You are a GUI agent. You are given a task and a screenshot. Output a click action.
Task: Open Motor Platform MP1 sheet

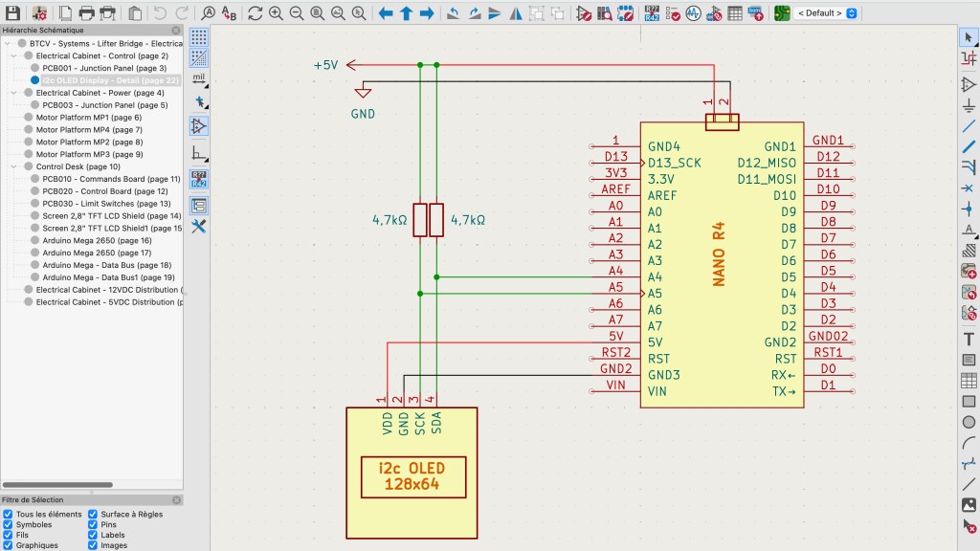click(x=89, y=118)
